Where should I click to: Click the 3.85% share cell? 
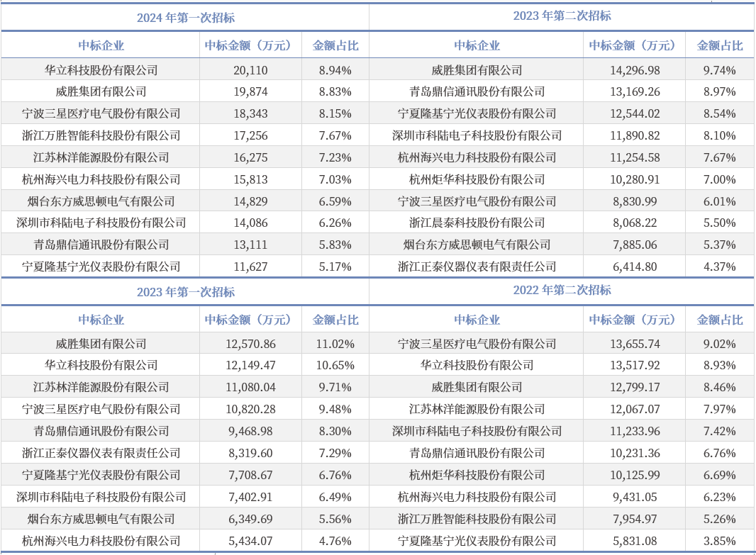tap(719, 541)
